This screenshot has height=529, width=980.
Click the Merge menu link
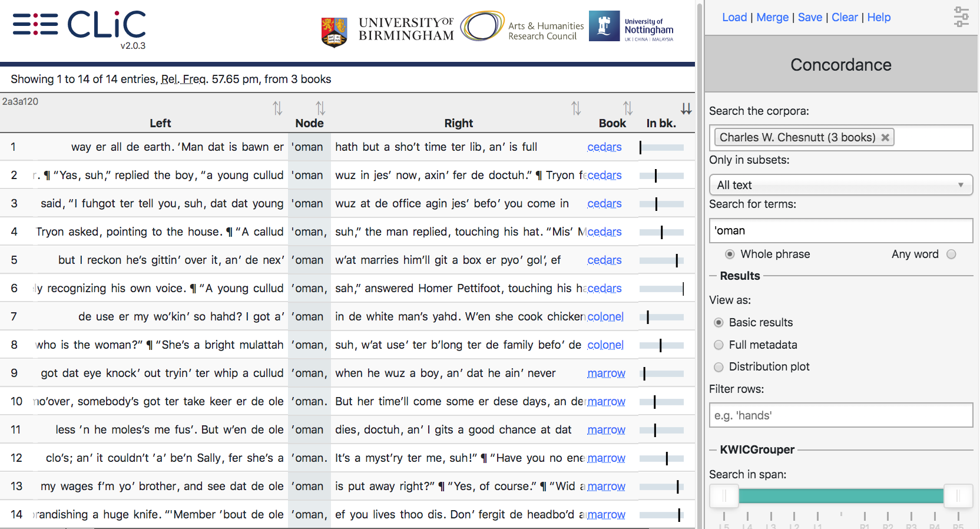pyautogui.click(x=772, y=18)
